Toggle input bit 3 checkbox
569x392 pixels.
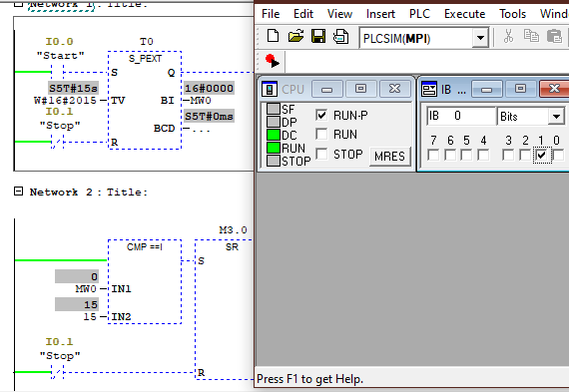tap(508, 156)
